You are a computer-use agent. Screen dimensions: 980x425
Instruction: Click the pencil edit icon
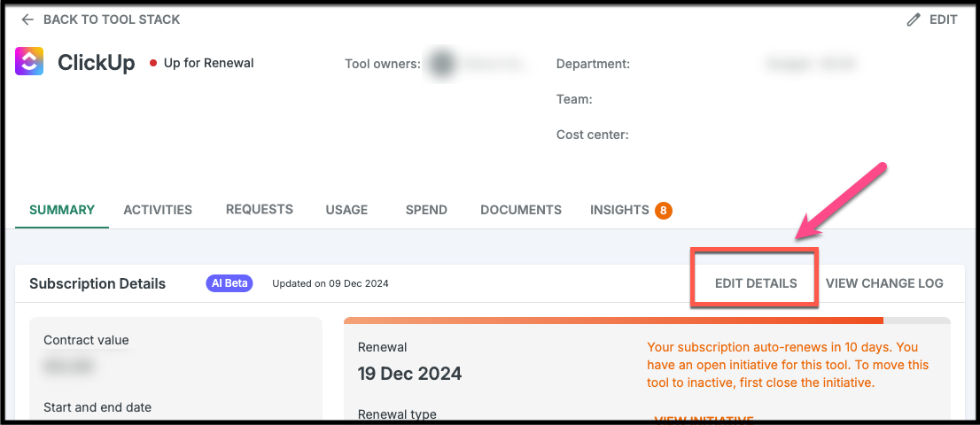click(x=914, y=19)
